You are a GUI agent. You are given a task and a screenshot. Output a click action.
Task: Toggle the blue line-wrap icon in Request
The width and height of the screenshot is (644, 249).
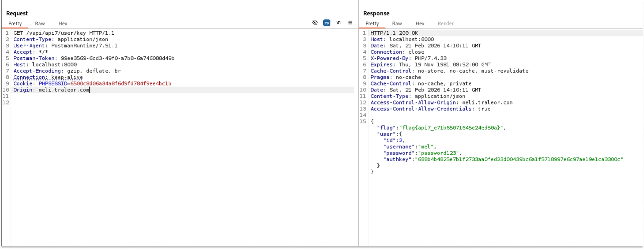coord(327,23)
